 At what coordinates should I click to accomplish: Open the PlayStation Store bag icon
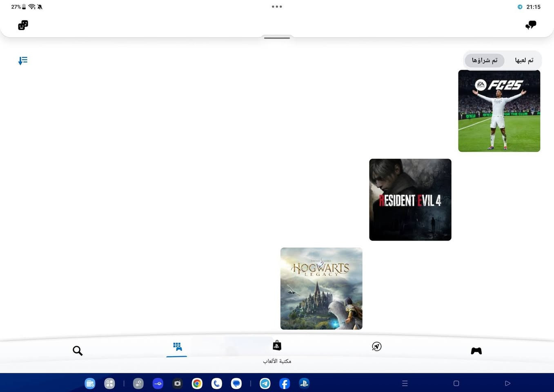click(277, 345)
